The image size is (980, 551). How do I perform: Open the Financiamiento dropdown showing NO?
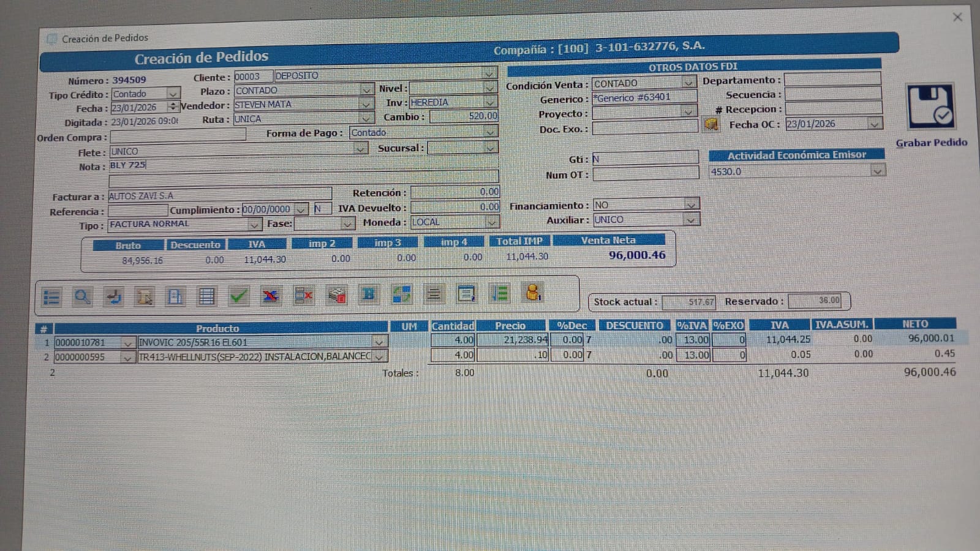(692, 205)
